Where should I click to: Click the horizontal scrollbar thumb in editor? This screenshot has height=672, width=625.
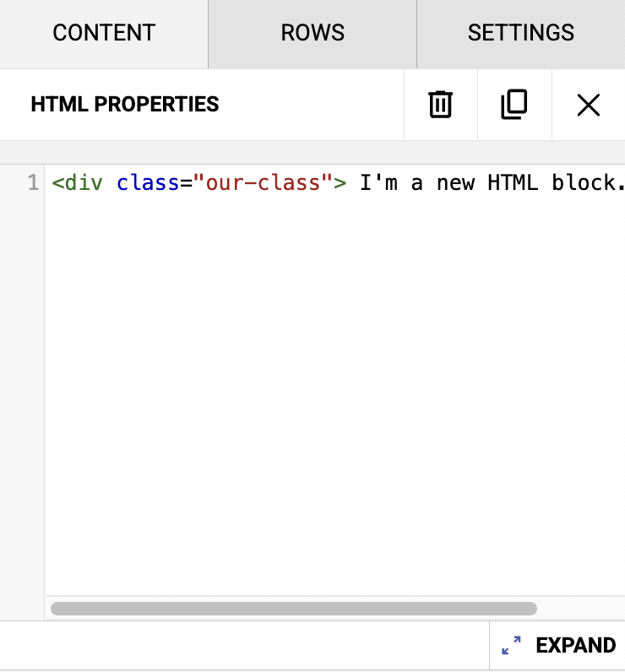pyautogui.click(x=293, y=608)
